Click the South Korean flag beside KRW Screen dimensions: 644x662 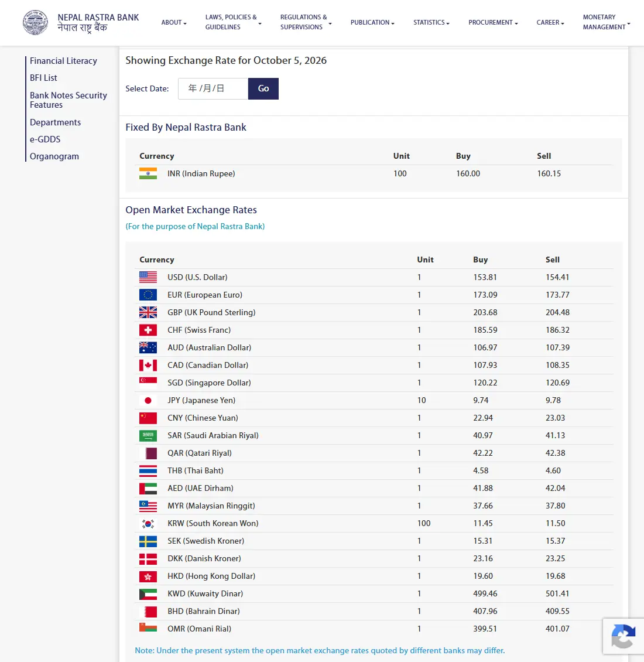point(148,524)
